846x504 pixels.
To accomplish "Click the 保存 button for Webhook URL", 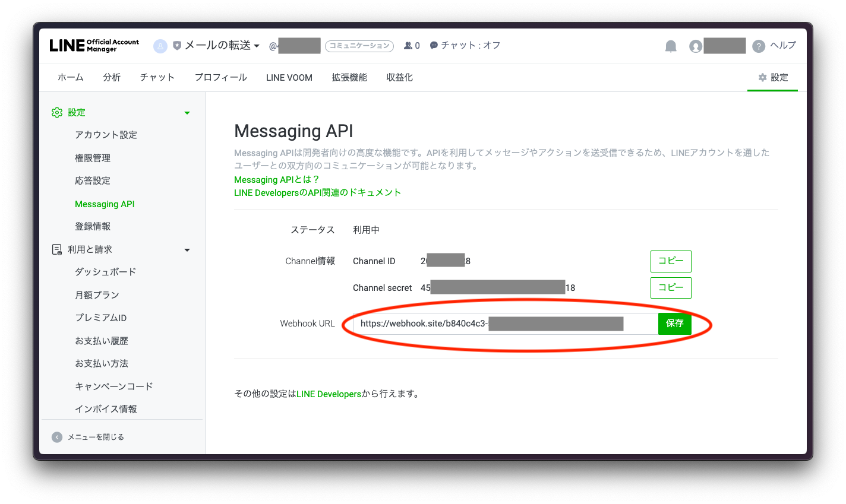I will coord(675,324).
